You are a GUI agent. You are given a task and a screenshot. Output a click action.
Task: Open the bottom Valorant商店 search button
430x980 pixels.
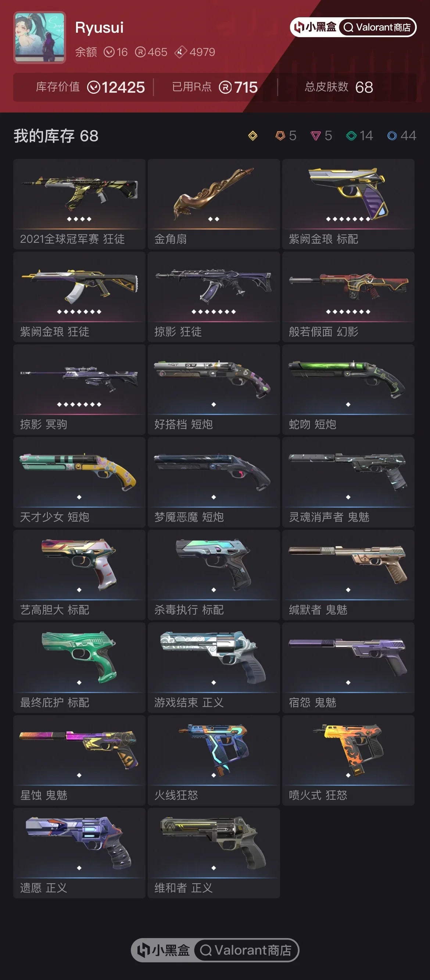pyautogui.click(x=246, y=950)
